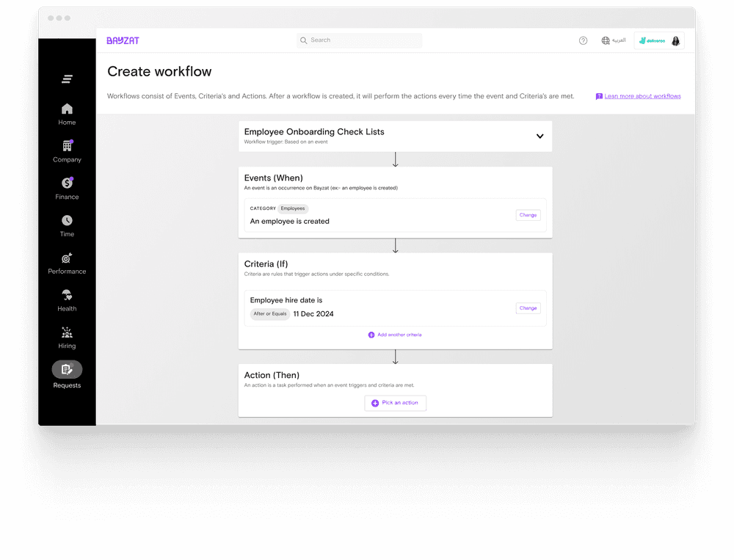Click the Bayzat logo
The height and width of the screenshot is (560, 734).
coord(123,41)
